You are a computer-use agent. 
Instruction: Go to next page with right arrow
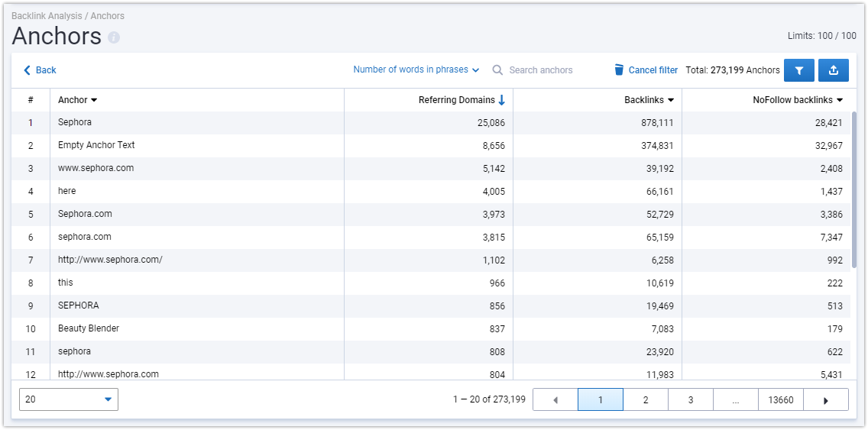pyautogui.click(x=826, y=399)
